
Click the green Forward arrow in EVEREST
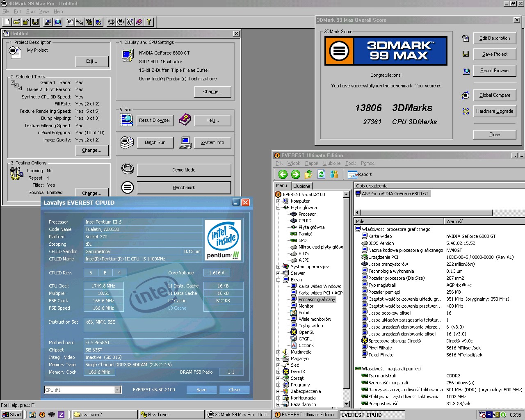tap(296, 174)
